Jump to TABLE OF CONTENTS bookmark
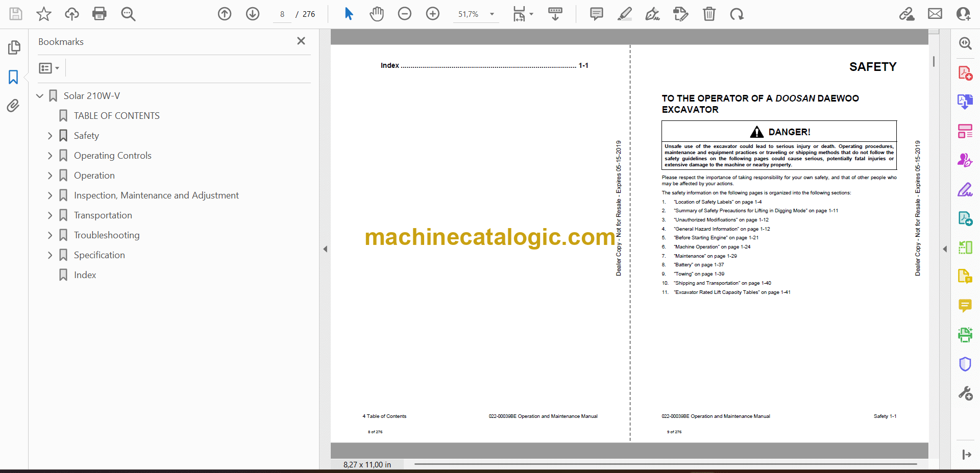 (x=116, y=116)
